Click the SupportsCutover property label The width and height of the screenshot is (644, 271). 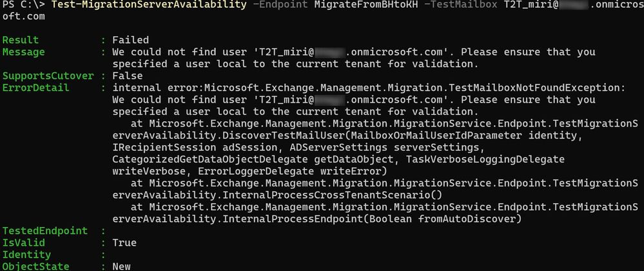48,76
